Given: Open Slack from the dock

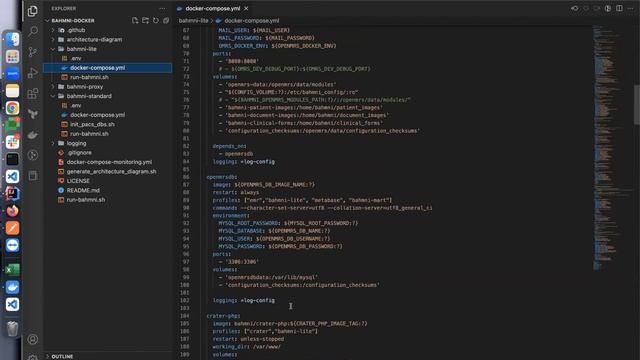Looking at the screenshot, I should 12,142.
